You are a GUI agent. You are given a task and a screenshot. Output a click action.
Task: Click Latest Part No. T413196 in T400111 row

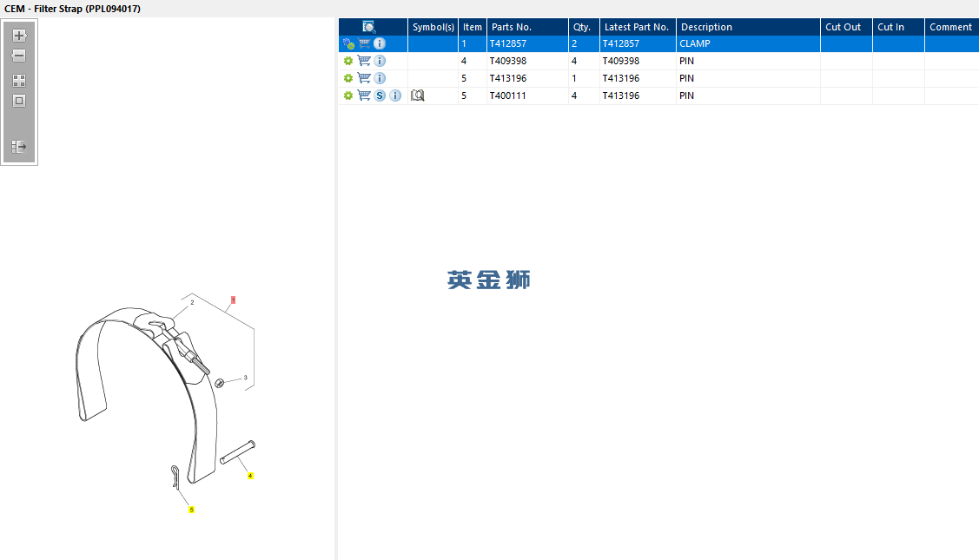click(638, 96)
